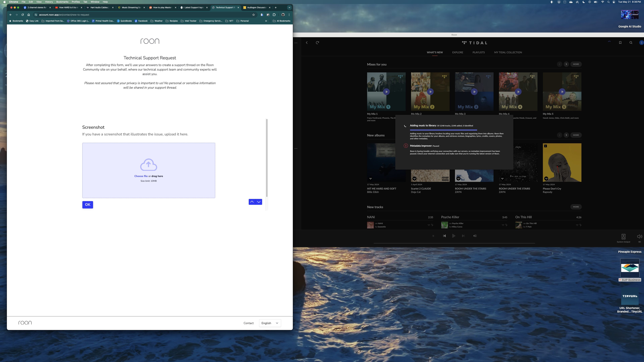Open Roon volume control icon
644x362 pixels.
(x=639, y=237)
